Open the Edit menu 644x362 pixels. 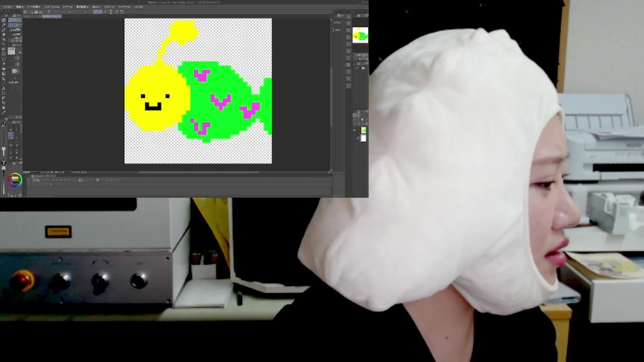point(20,7)
